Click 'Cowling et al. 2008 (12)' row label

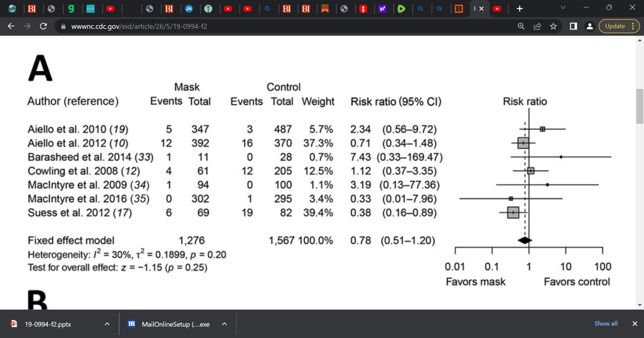[84, 171]
